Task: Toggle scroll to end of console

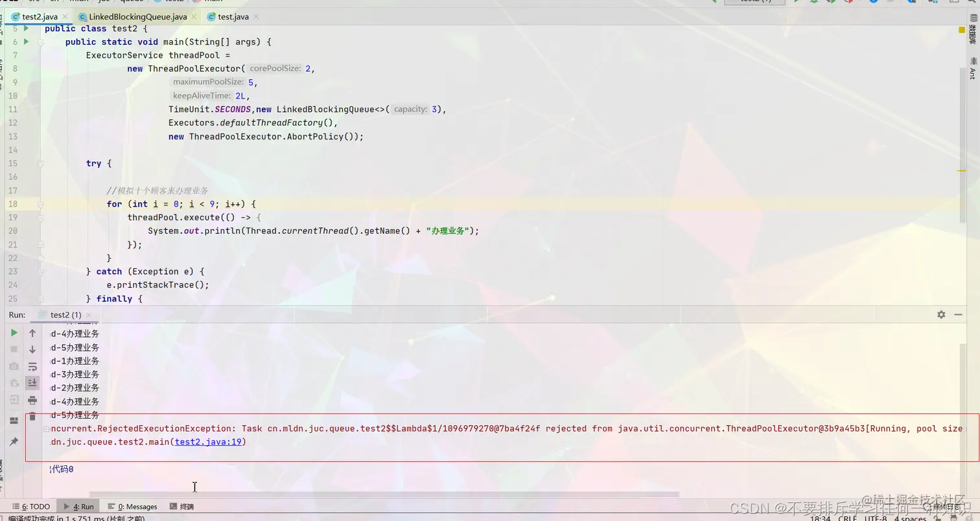Action: (32, 384)
